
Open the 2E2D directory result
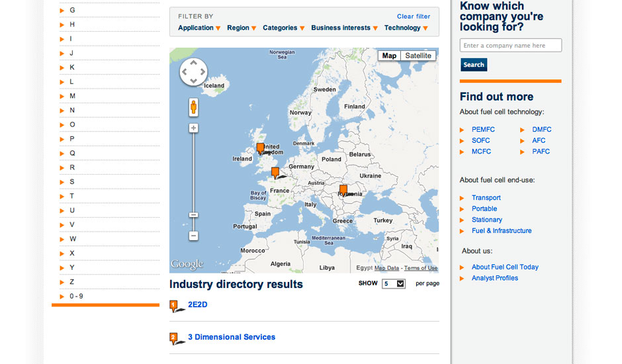click(x=198, y=304)
